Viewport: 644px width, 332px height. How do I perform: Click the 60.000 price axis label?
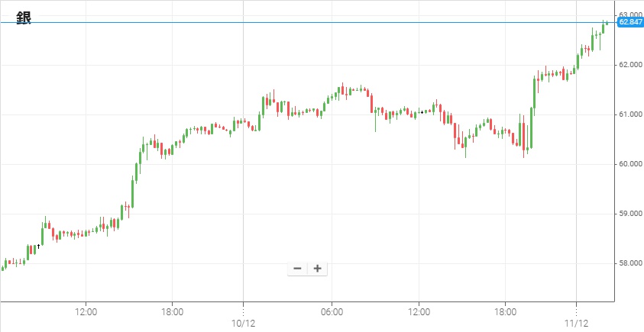point(629,164)
